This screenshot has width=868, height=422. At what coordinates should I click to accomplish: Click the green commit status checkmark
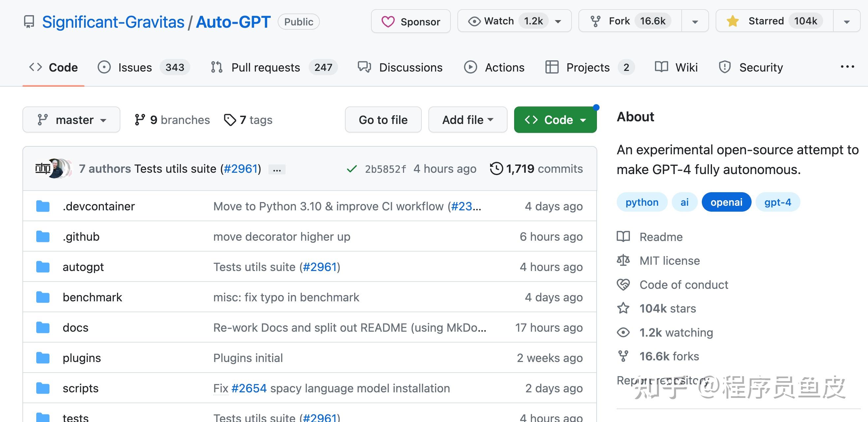(x=352, y=169)
